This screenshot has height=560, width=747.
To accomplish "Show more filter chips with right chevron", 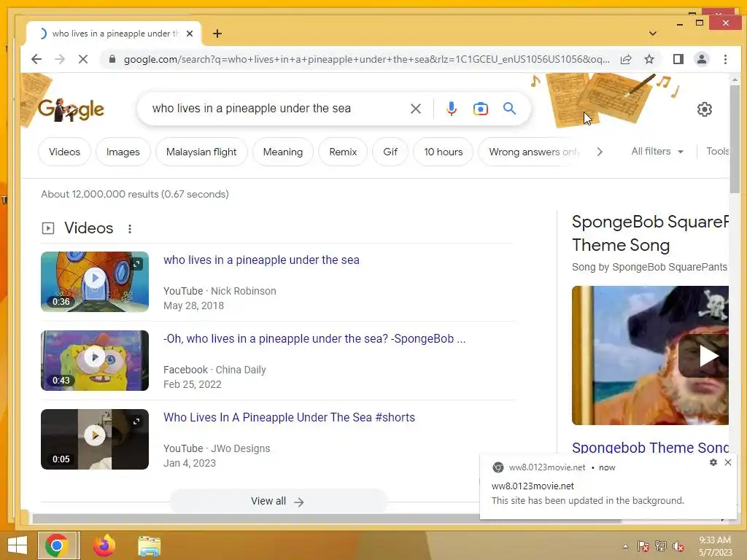I will tap(600, 152).
